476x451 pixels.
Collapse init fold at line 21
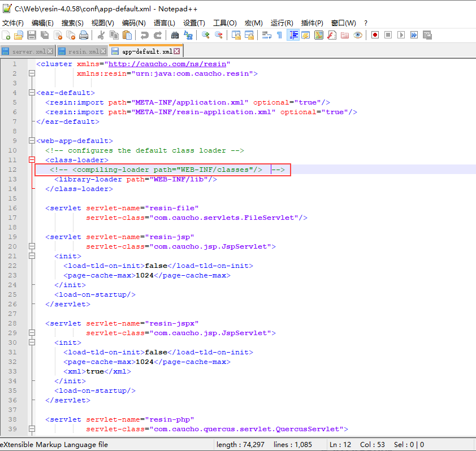[32, 256]
